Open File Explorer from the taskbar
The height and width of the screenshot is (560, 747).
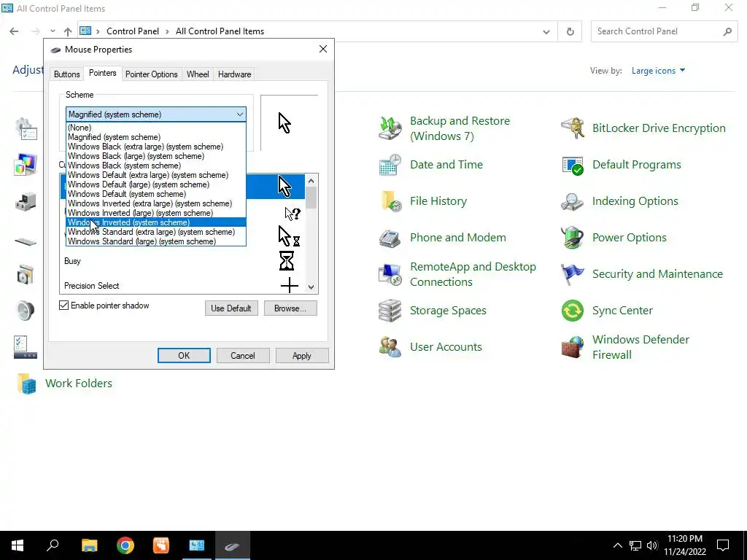[89, 545]
